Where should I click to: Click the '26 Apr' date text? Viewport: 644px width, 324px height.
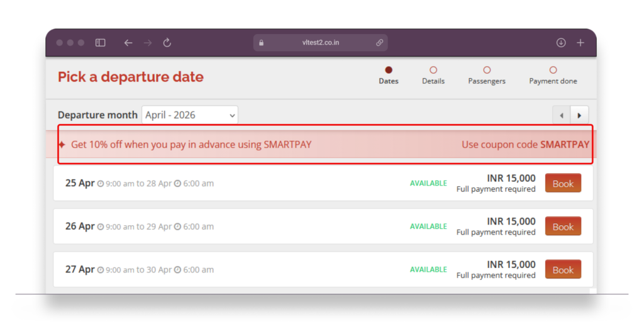(80, 226)
